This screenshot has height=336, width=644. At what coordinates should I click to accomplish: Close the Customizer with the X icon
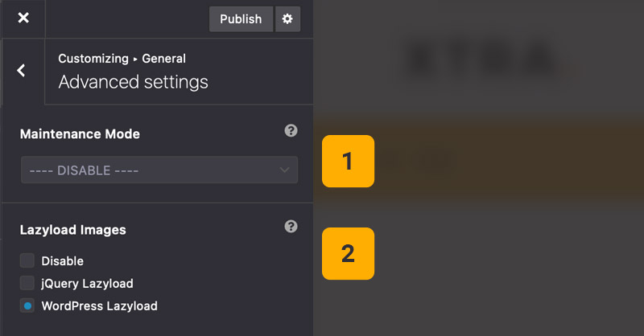pyautogui.click(x=23, y=18)
